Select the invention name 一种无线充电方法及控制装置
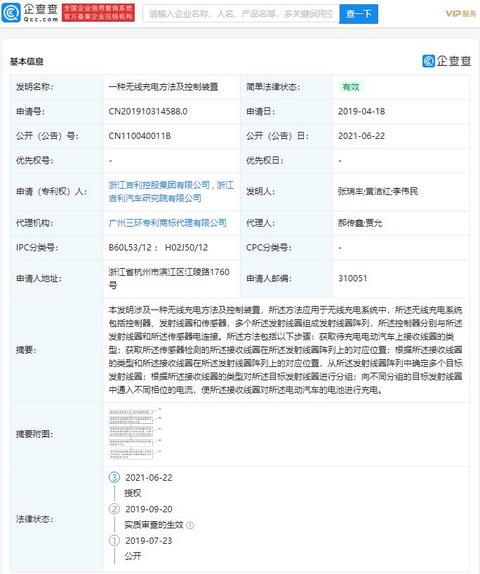 163,87
